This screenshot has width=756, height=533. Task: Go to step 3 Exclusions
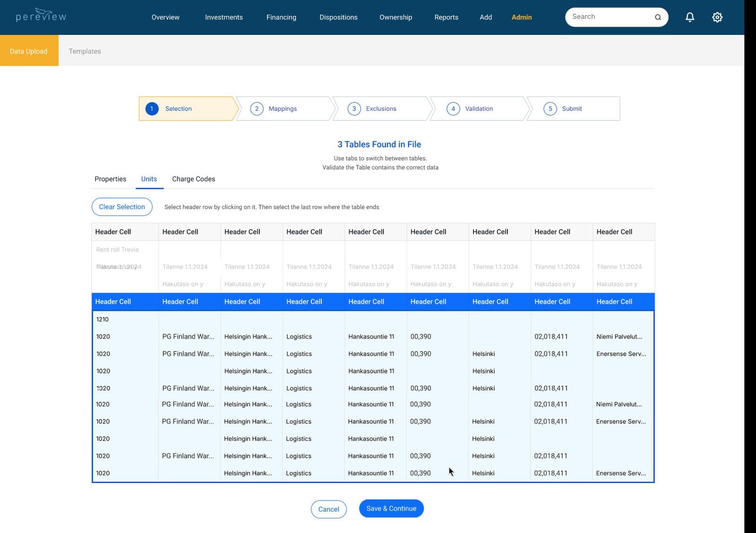click(x=382, y=109)
